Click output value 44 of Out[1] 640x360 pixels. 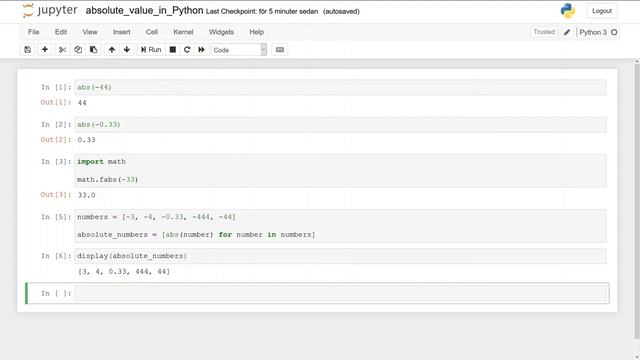point(82,103)
